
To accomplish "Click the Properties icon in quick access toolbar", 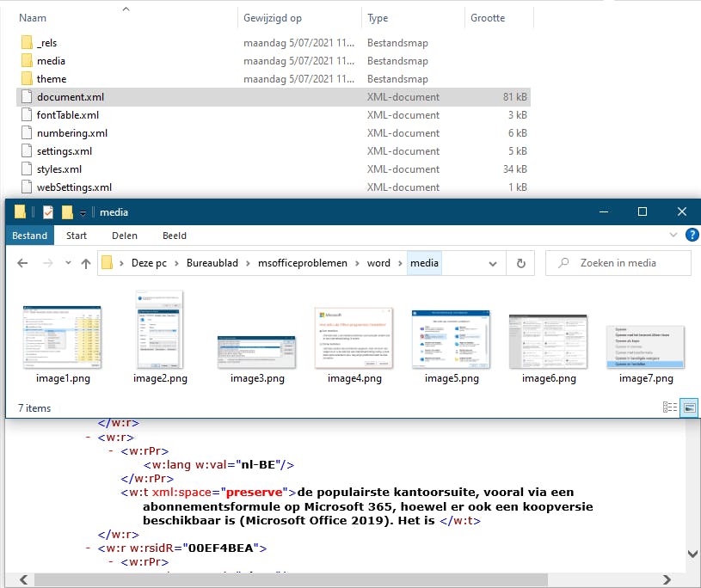I will [48, 212].
